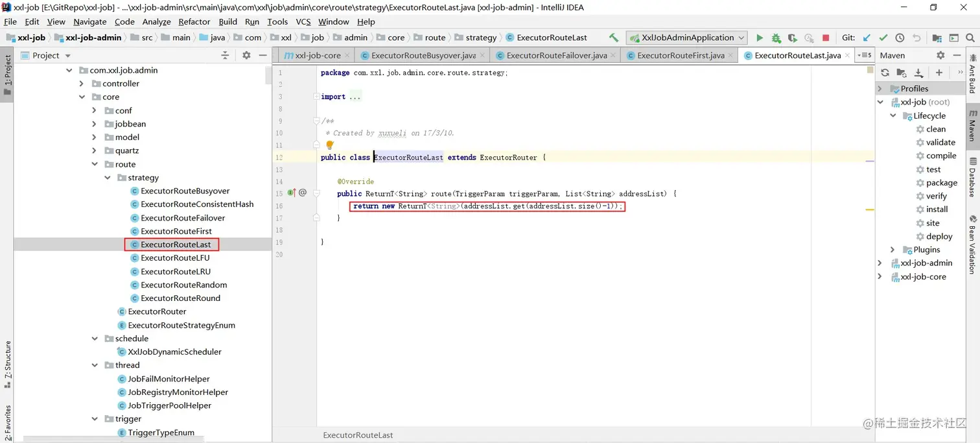The width and height of the screenshot is (980, 443).
Task: Click the yellow warning stripe marker
Action: pos(870,210)
